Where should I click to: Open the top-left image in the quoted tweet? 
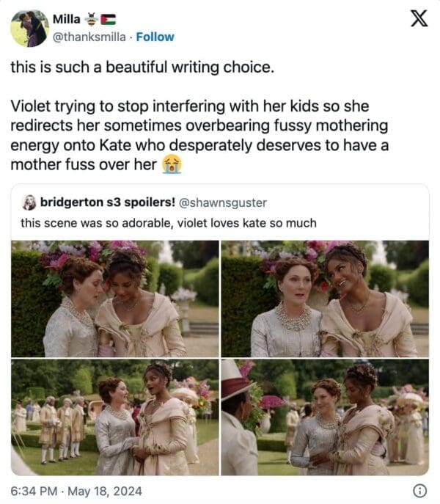(x=114, y=298)
